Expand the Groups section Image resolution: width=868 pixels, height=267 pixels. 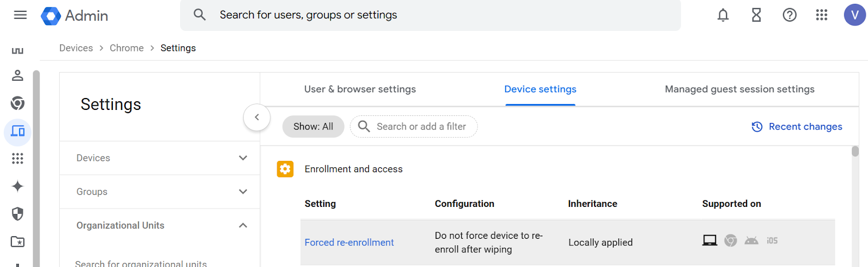coord(242,192)
